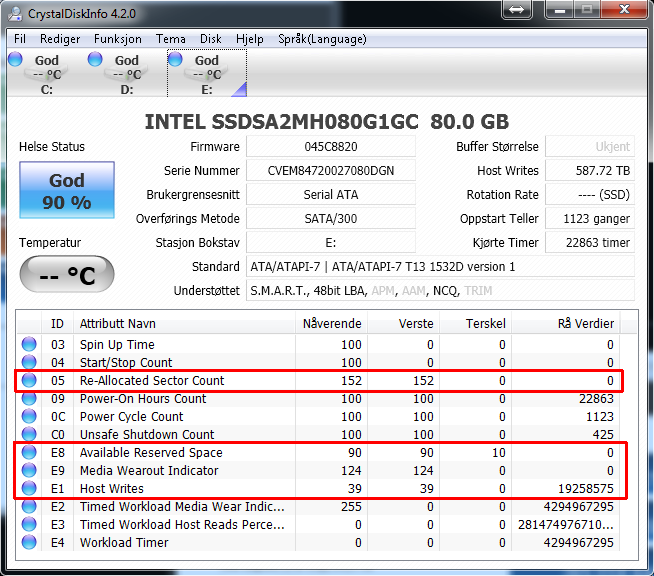Screen dimensions: 654x576
Task: Click the Rå Verdier column header
Action: pyautogui.click(x=566, y=324)
